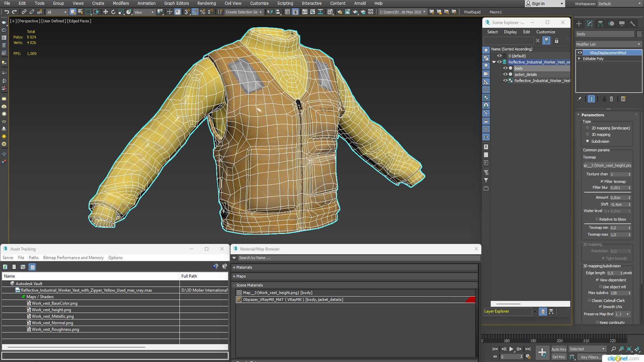Remove modifier with the trash can icon
This screenshot has width=644, height=362.
point(611,99)
